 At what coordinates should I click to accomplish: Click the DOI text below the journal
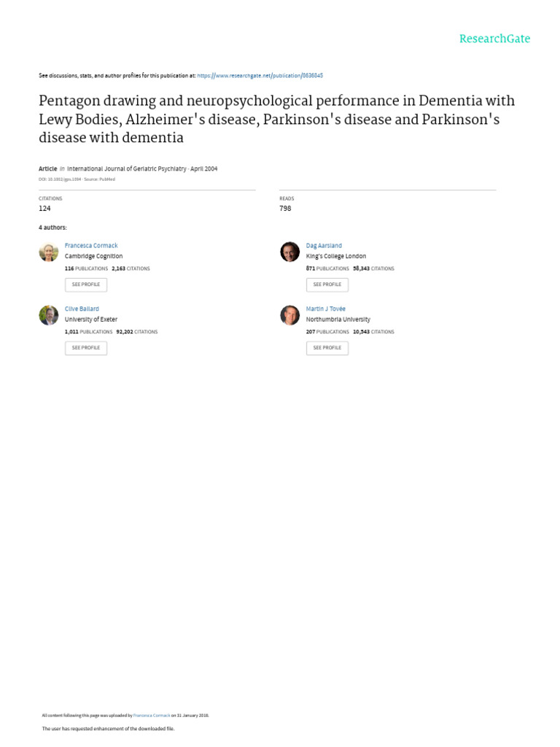pos(60,179)
